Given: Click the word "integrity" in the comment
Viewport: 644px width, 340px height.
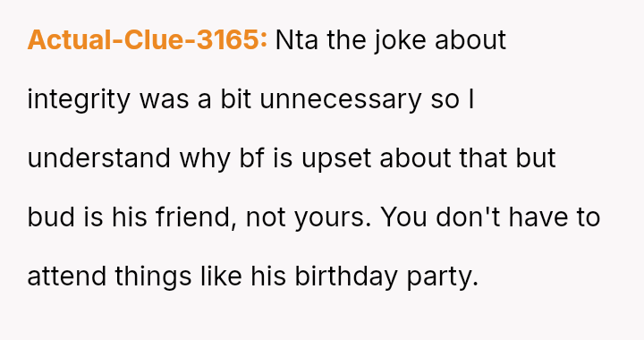Looking at the screenshot, I should (79, 100).
